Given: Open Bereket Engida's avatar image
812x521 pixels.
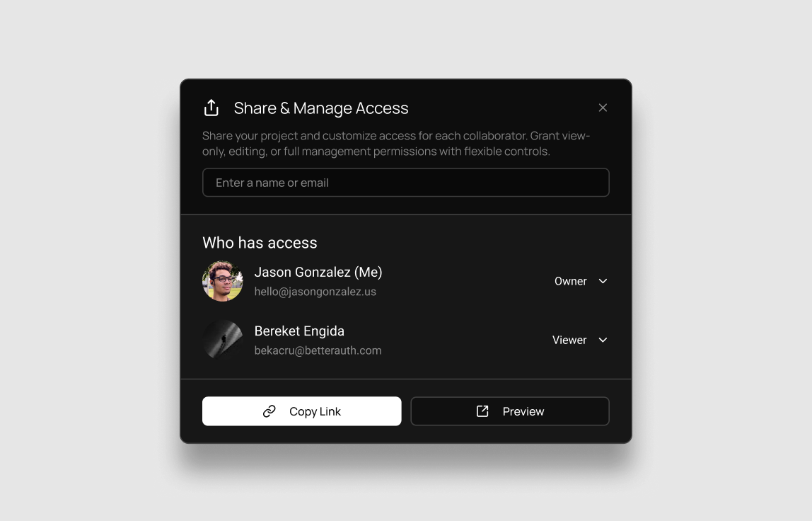Looking at the screenshot, I should pyautogui.click(x=223, y=340).
